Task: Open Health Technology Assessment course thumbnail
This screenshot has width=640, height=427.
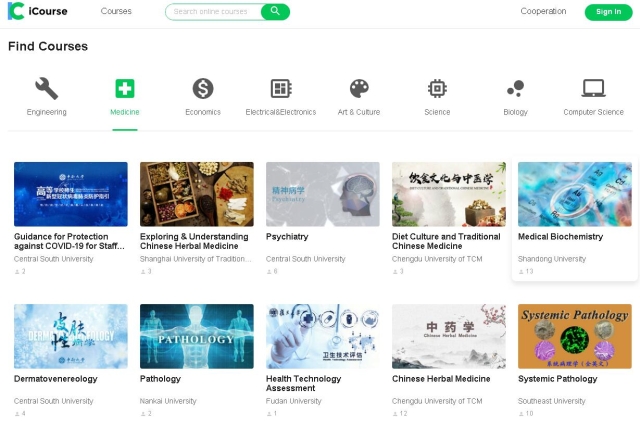Action: (x=323, y=336)
